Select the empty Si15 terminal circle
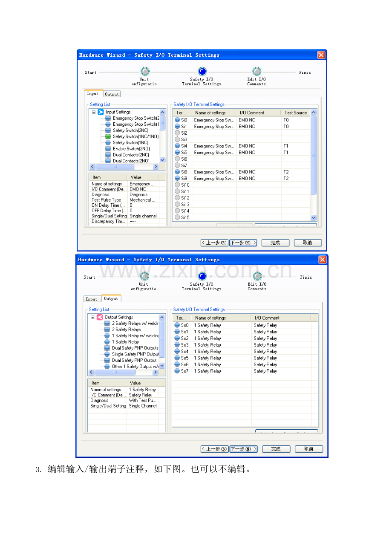Viewport: 392px width, 555px height. click(x=177, y=217)
